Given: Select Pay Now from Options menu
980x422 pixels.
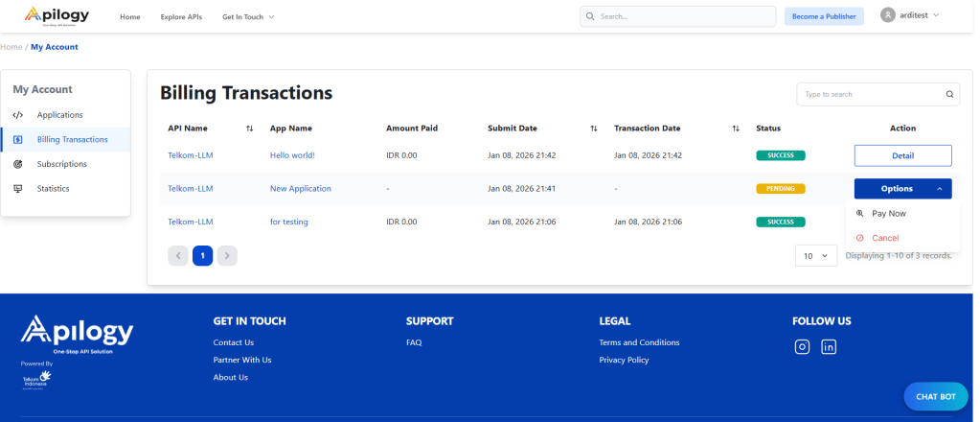Looking at the screenshot, I should 888,214.
